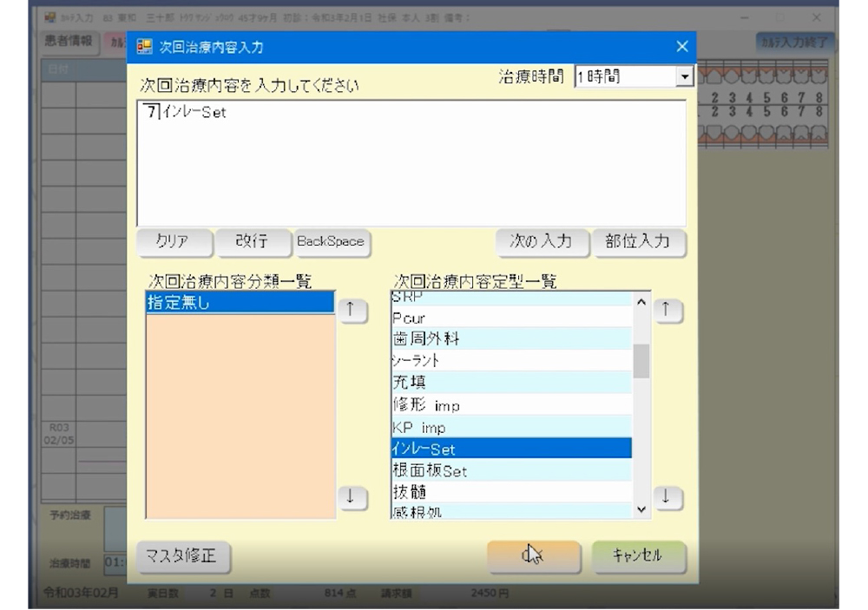The image size is (868, 610).
Task: Click inside the treatment content text area
Action: [x=411, y=165]
